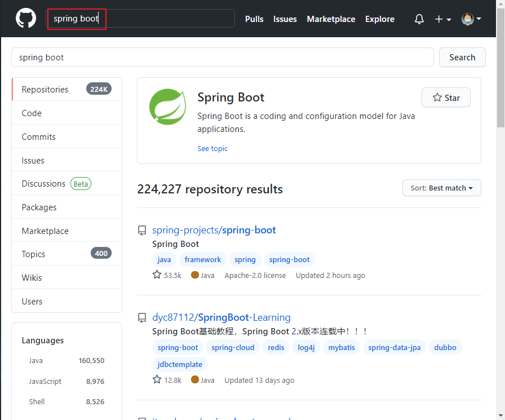The height and width of the screenshot is (420, 505).
Task: Click the spring topic tag
Action: [245, 259]
